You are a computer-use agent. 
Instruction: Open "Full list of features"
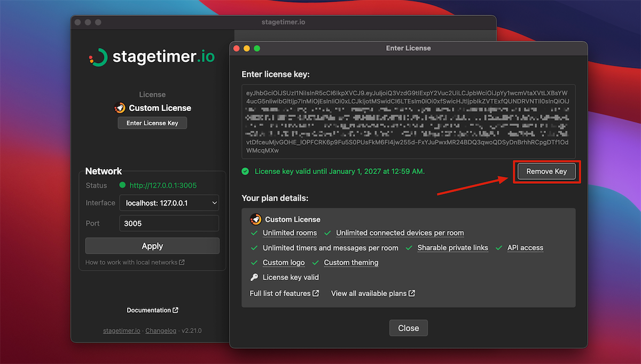pyautogui.click(x=281, y=293)
